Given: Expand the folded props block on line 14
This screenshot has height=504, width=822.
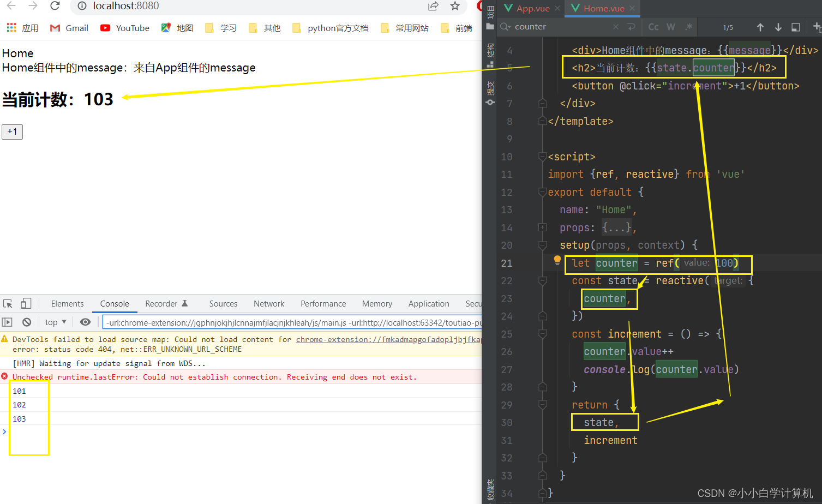Looking at the screenshot, I should tap(542, 227).
